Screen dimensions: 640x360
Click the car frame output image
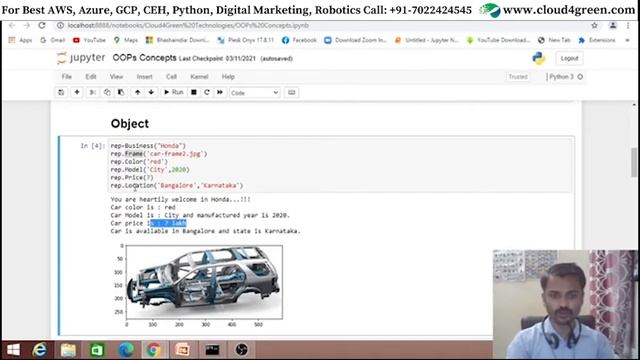click(204, 282)
